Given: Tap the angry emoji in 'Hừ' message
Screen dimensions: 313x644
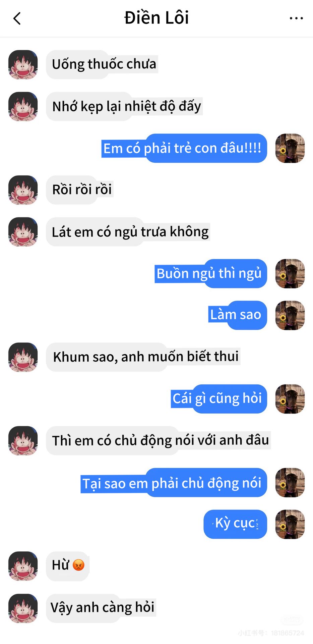Looking at the screenshot, I should point(78,565).
